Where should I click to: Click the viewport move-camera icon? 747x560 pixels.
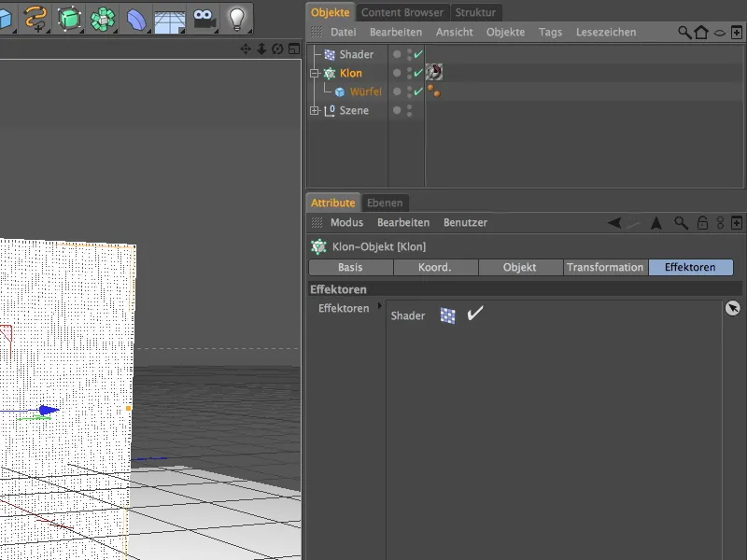click(x=246, y=49)
